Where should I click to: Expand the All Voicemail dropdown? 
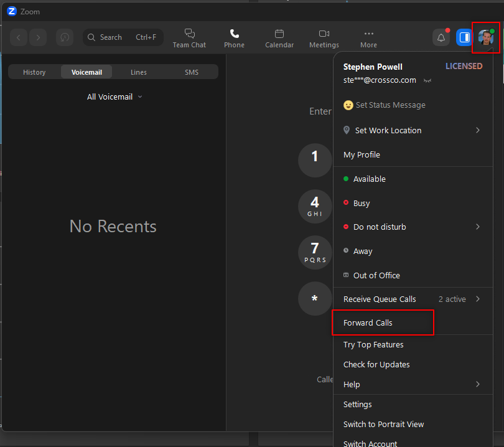(114, 96)
